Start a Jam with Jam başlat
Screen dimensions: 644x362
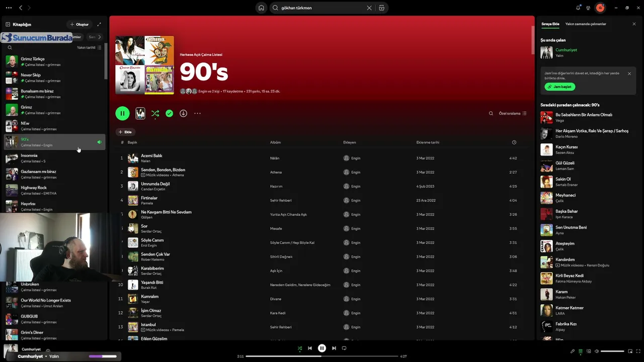(x=559, y=86)
